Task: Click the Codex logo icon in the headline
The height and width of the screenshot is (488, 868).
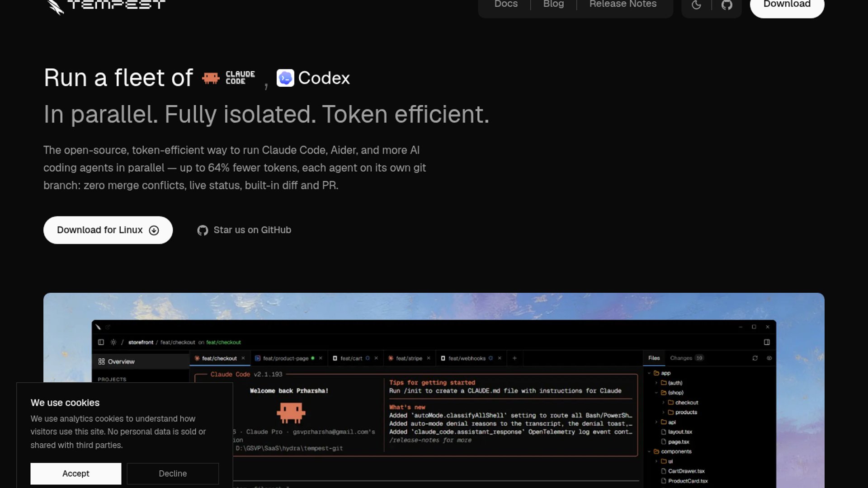Action: coord(285,78)
